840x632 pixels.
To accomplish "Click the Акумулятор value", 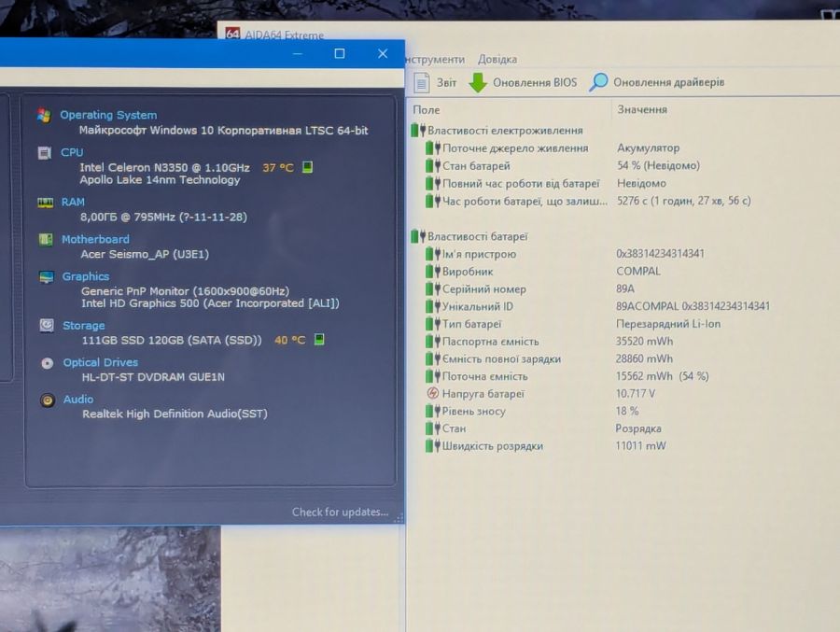I will (649, 147).
